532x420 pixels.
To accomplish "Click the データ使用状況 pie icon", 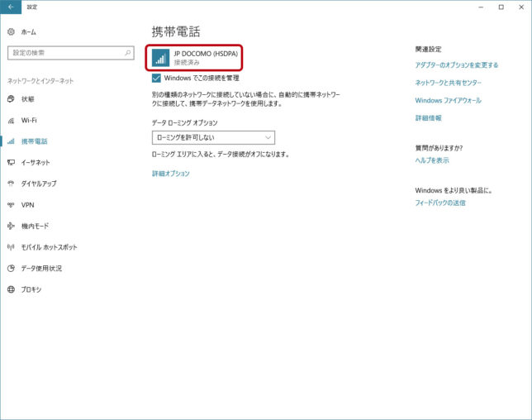I will click(11, 268).
